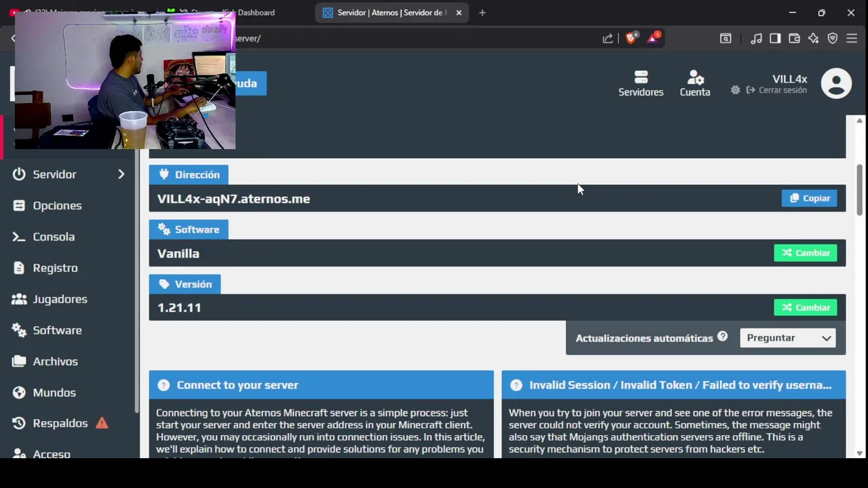The height and width of the screenshot is (488, 868).
Task: Open Archivos in the sidebar
Action: [x=55, y=361]
